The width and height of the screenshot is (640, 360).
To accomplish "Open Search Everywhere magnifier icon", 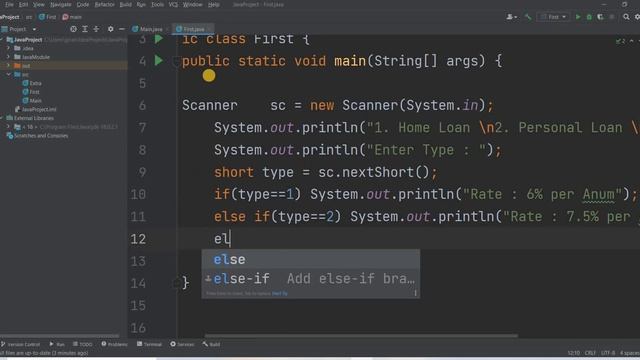I will tap(626, 17).
